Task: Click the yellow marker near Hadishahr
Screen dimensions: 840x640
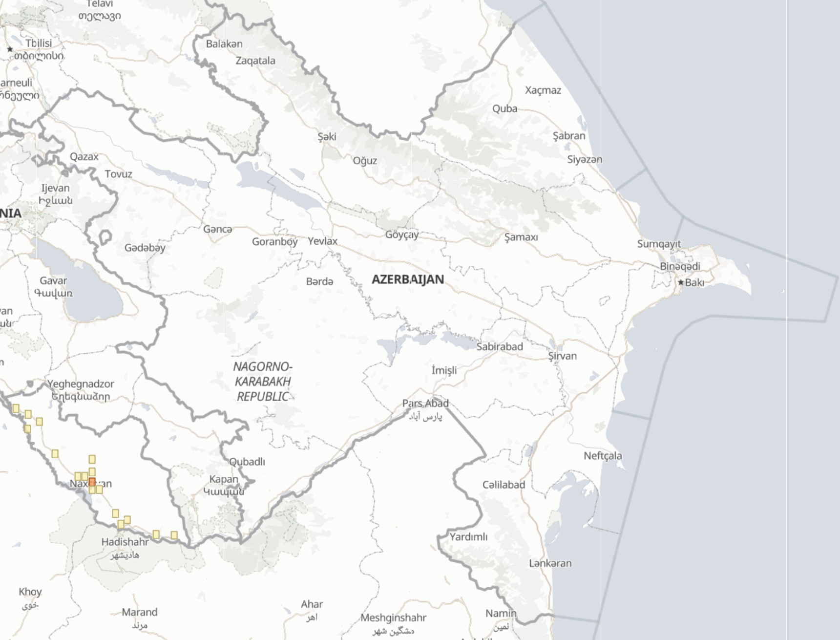Action: [x=120, y=525]
